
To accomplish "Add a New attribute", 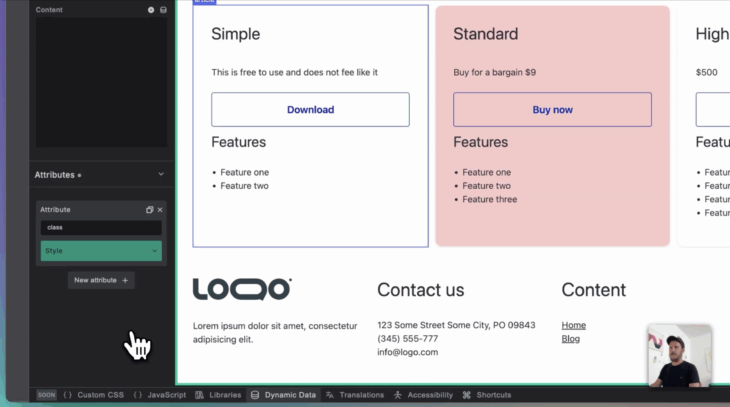I will pos(101,280).
